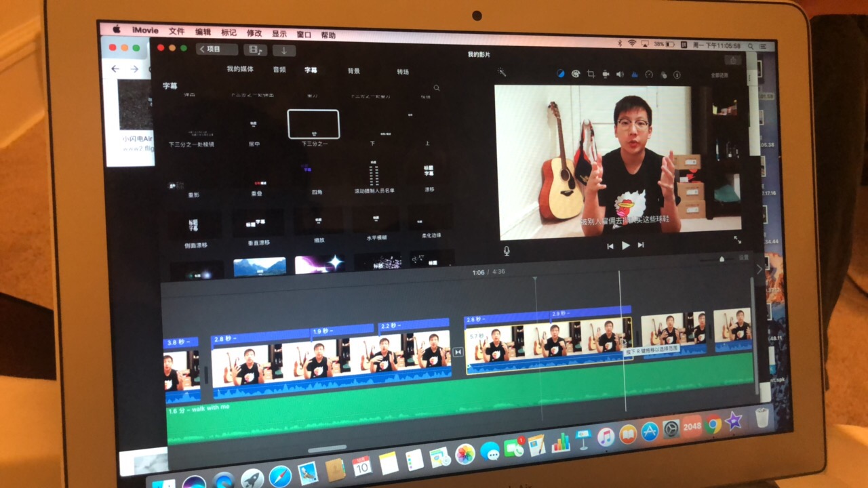The height and width of the screenshot is (488, 868).
Task: Open Photos app in the Dock
Action: [x=465, y=454]
